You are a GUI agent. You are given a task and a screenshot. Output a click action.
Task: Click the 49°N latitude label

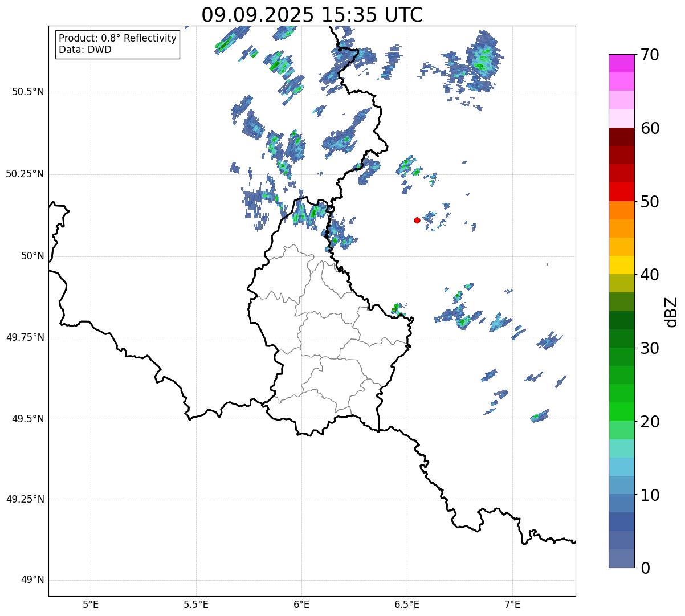point(32,580)
